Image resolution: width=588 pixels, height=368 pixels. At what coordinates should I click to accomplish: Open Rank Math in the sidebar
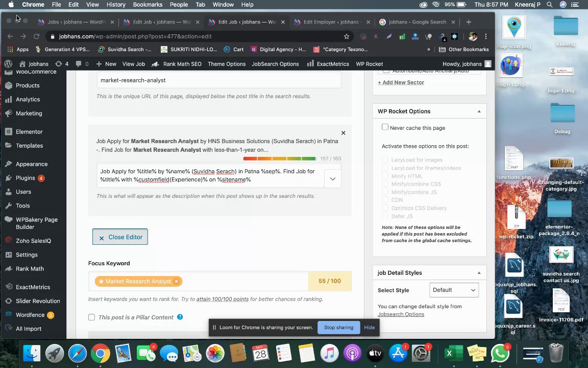(30, 269)
